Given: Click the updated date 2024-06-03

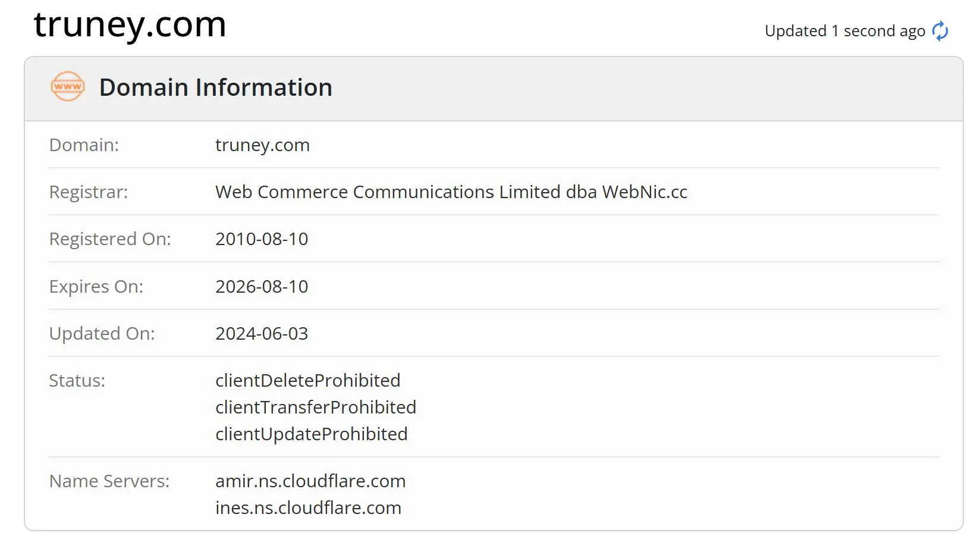Looking at the screenshot, I should click(x=262, y=334).
